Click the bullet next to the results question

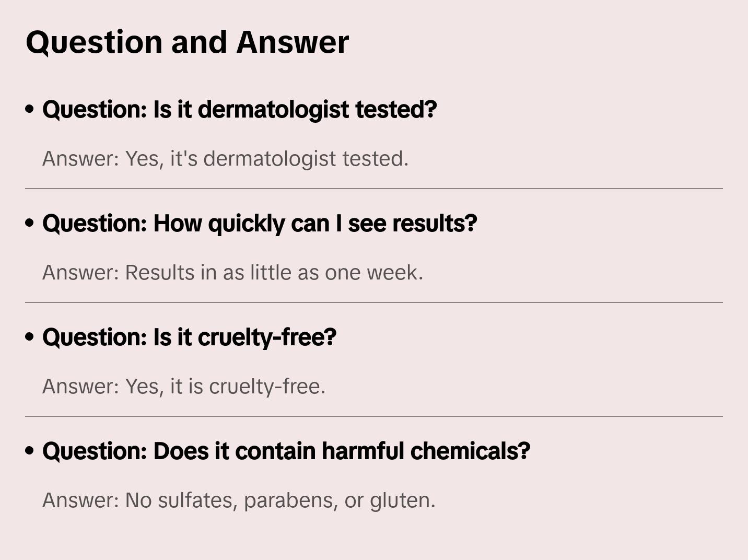coord(30,223)
